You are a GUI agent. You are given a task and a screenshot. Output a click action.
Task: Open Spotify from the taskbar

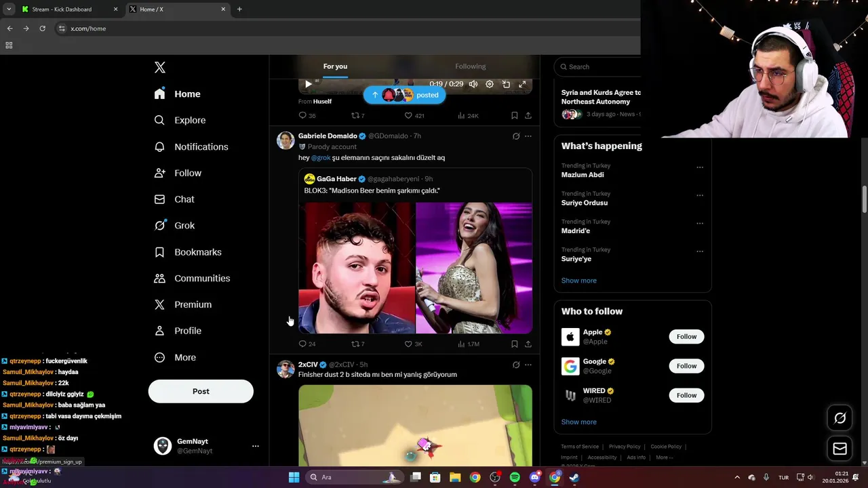[x=515, y=477]
